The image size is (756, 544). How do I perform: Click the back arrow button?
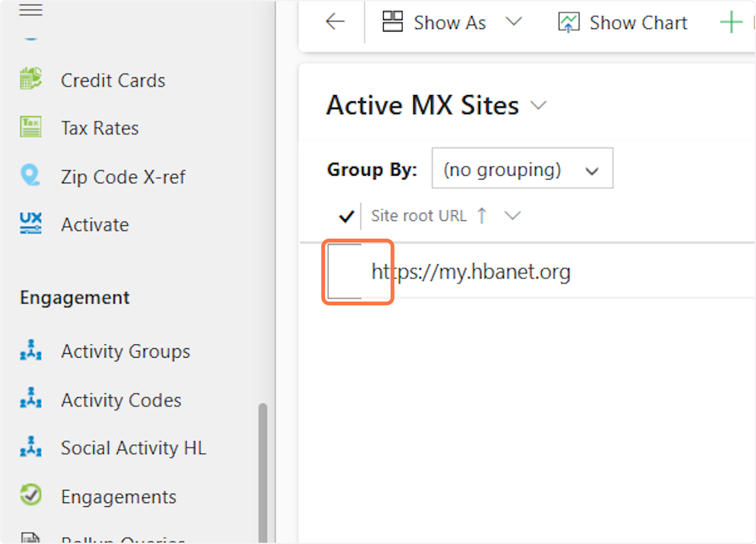click(335, 22)
